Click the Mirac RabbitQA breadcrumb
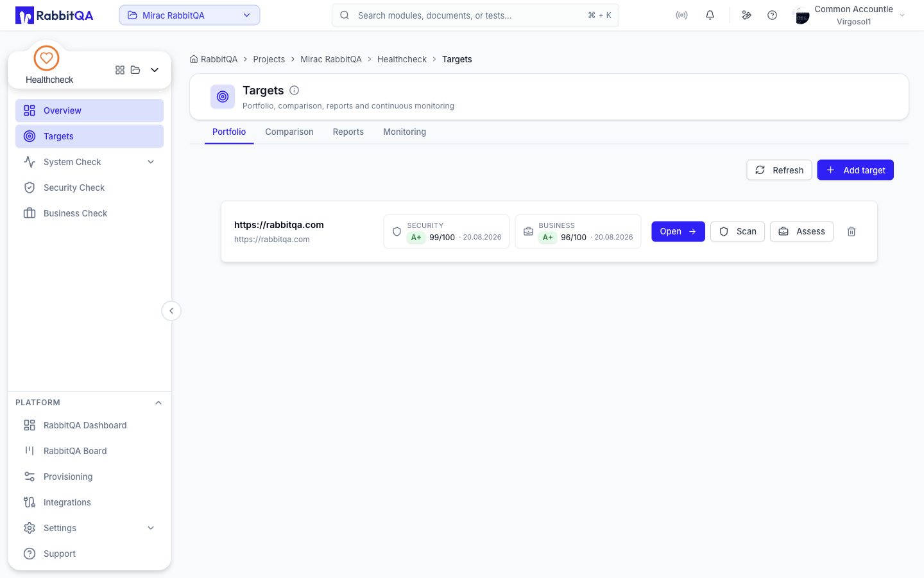The image size is (924, 578). [x=331, y=59]
